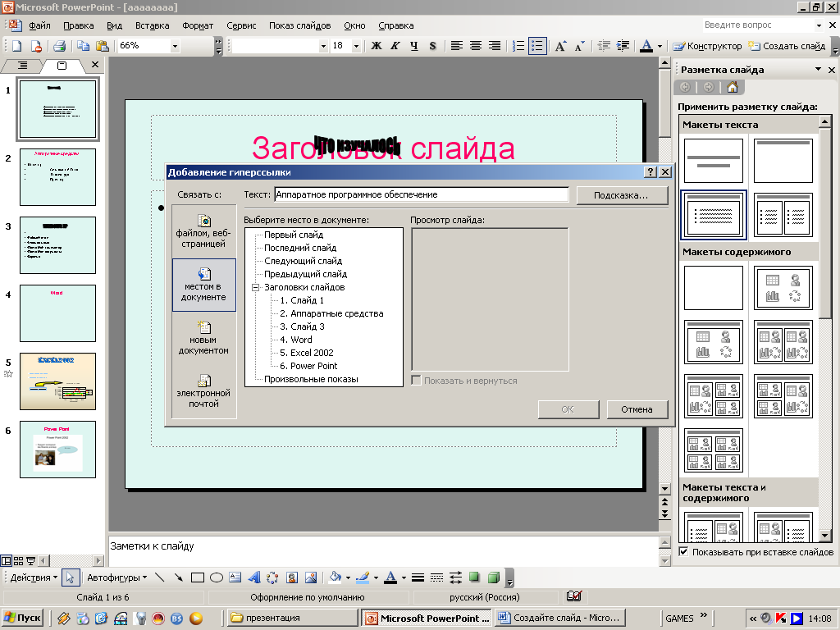840x630 pixels.
Task: Open the 'Сервис' menu
Action: pos(241,25)
